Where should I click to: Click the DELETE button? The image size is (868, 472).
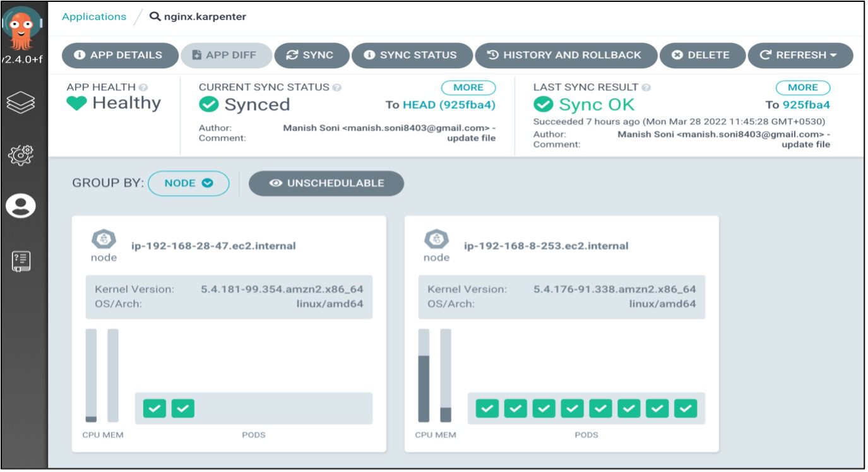pyautogui.click(x=702, y=55)
